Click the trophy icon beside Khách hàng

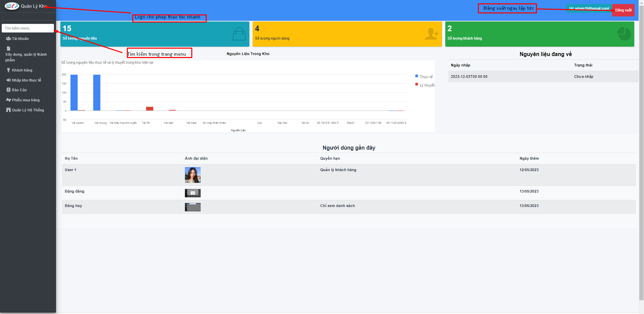coord(8,70)
